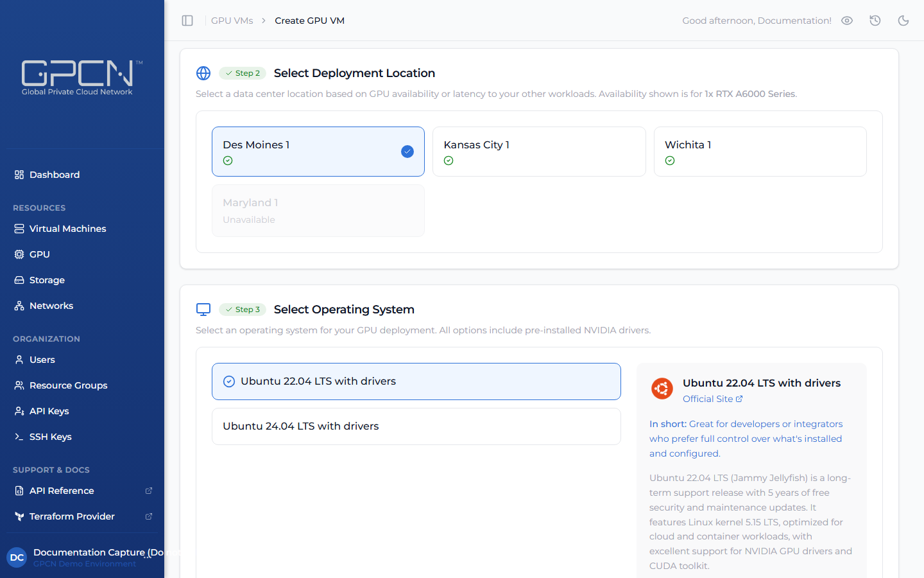The width and height of the screenshot is (924, 578).
Task: Select Kansas City 1 location
Action: (x=539, y=152)
